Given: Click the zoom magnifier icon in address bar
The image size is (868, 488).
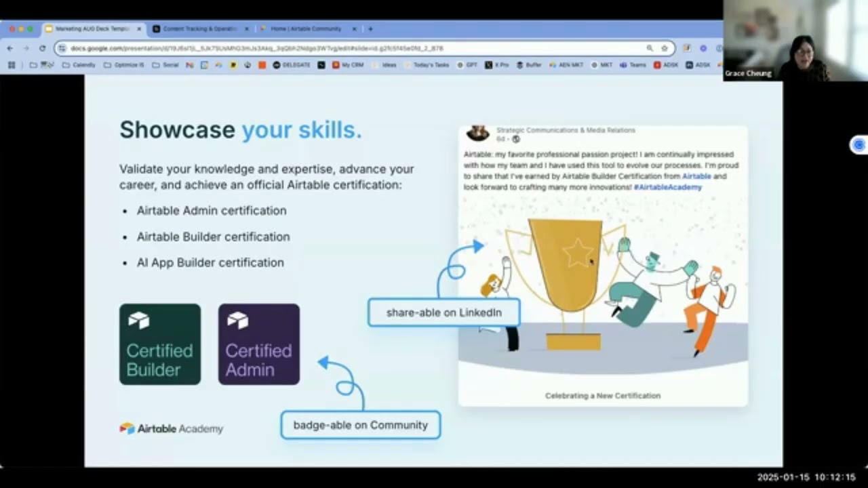Looking at the screenshot, I should tap(650, 48).
